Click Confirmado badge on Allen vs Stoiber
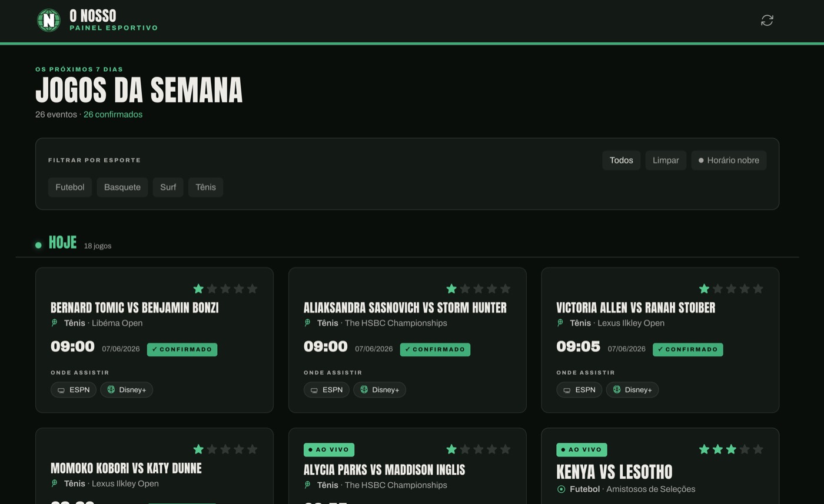Viewport: 824px width, 504px height. click(688, 349)
